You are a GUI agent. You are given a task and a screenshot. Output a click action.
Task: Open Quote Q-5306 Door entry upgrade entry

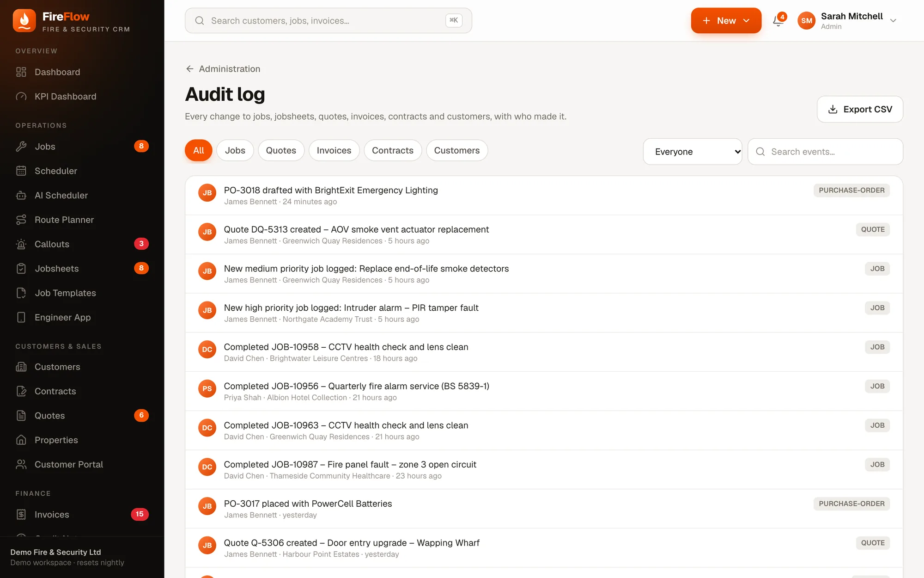pos(544,548)
